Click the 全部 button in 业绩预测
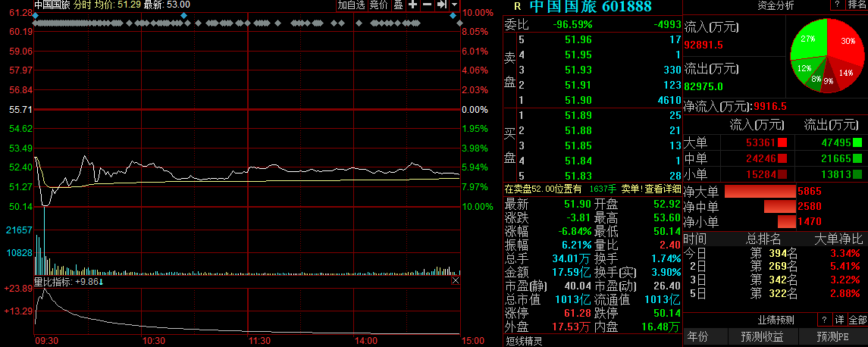 click(857, 320)
